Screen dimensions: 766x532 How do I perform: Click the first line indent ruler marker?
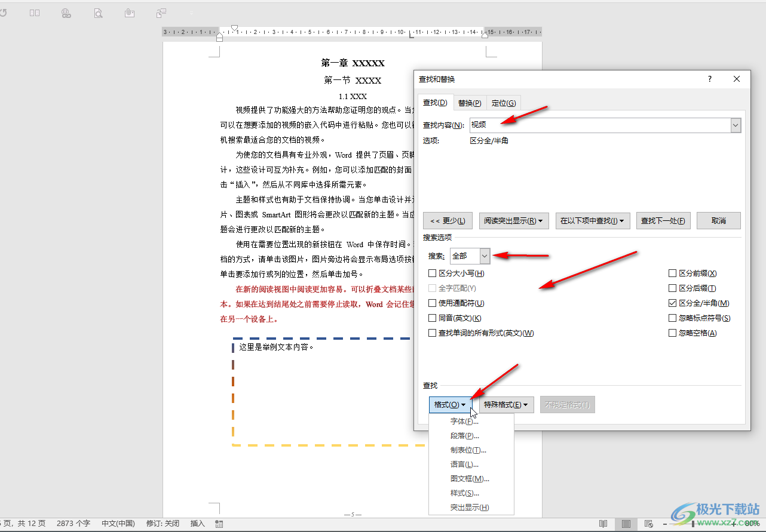coord(234,28)
